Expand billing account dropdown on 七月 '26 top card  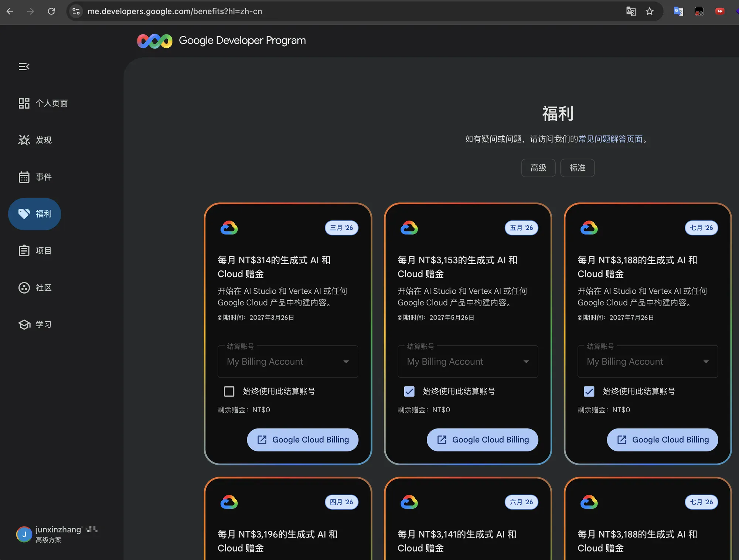point(648,362)
